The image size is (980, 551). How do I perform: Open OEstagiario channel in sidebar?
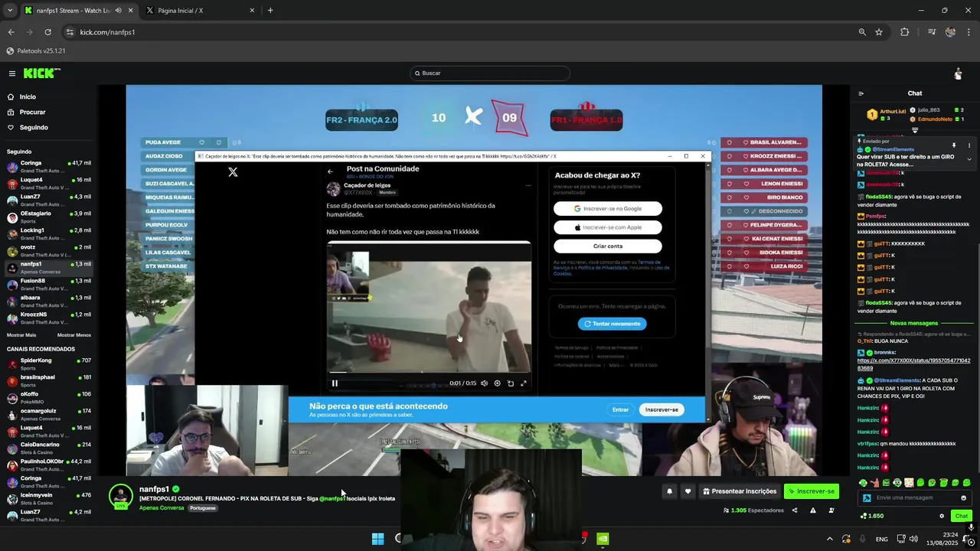(x=49, y=217)
